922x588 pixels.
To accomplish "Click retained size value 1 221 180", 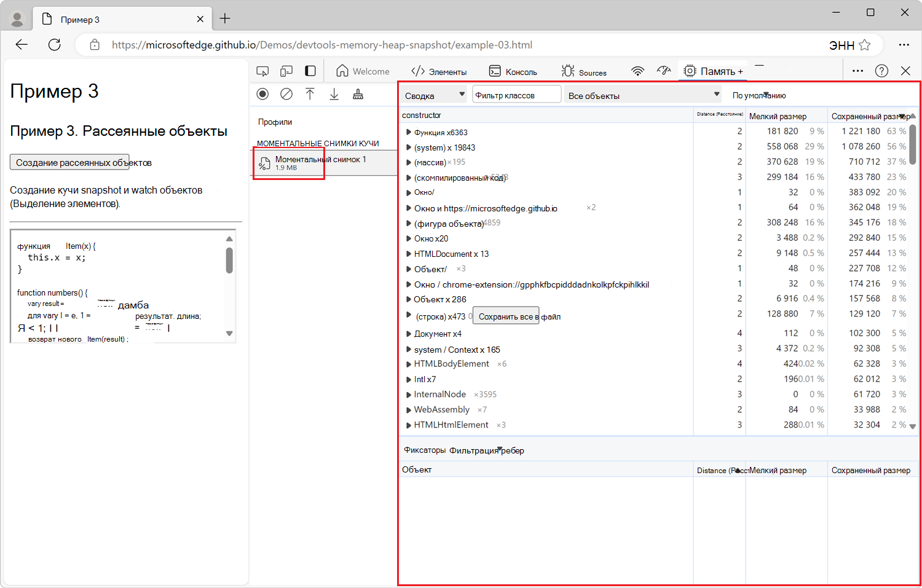I will 861,131.
